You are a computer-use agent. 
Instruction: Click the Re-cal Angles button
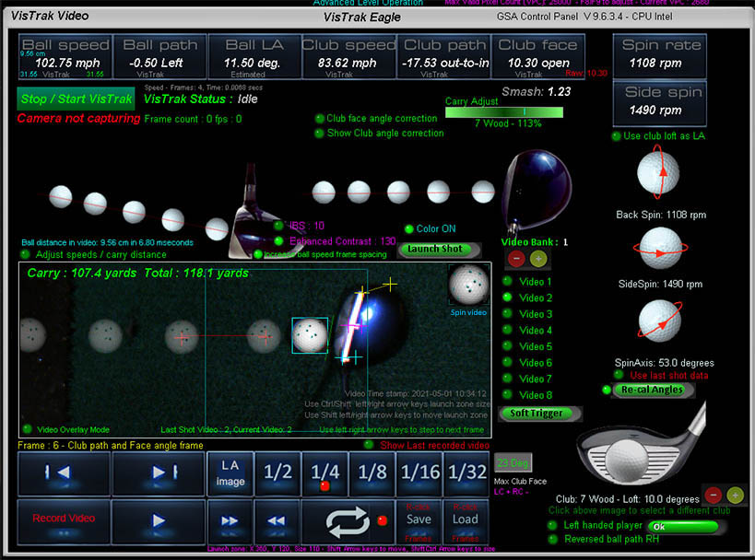pyautogui.click(x=653, y=390)
